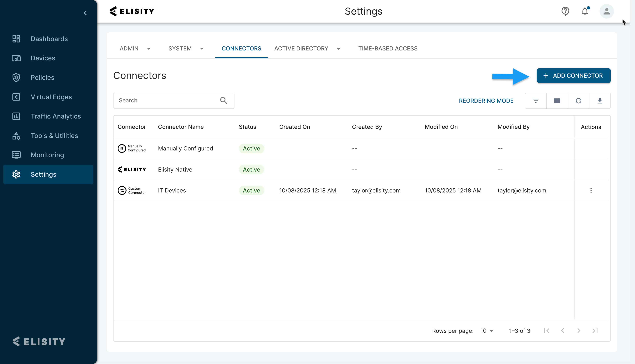The height and width of the screenshot is (364, 635).
Task: Refresh the connectors table
Action: point(578,101)
